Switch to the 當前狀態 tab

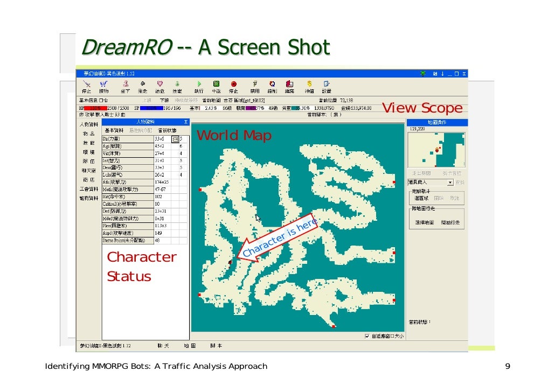(x=167, y=130)
